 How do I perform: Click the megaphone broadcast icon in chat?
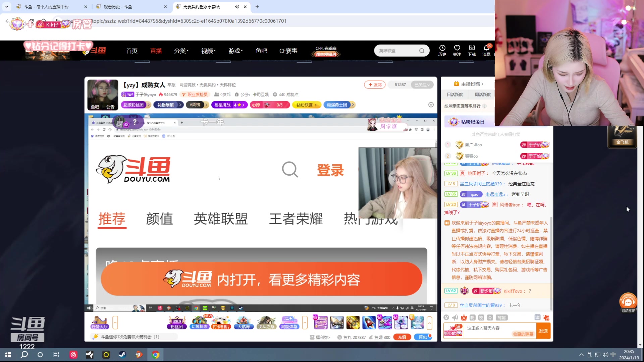coord(455,317)
